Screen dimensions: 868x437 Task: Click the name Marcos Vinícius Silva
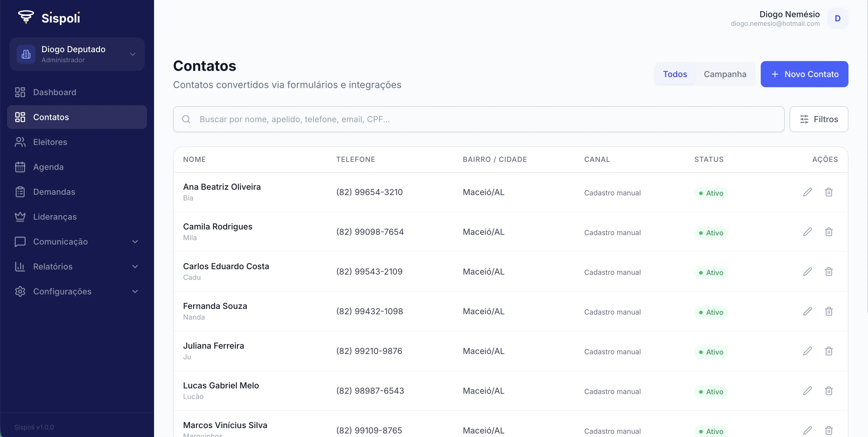point(225,425)
